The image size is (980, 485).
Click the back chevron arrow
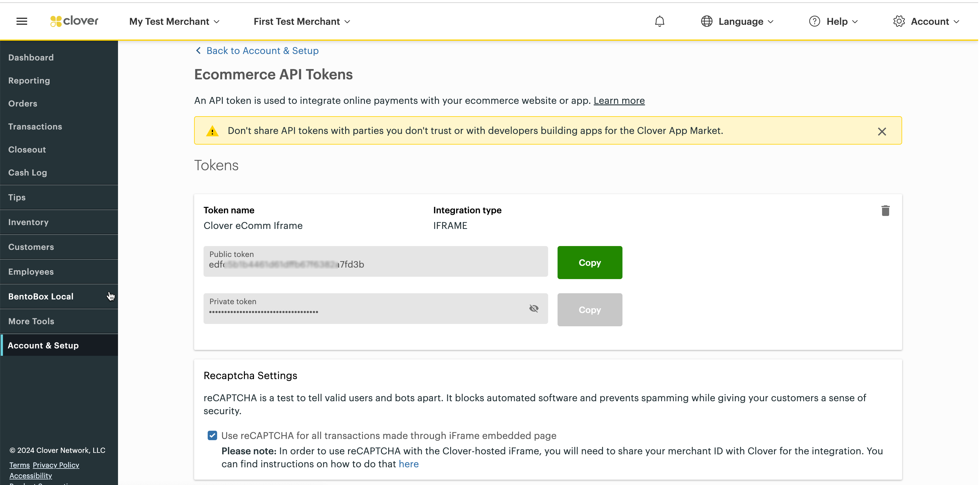[x=198, y=50]
